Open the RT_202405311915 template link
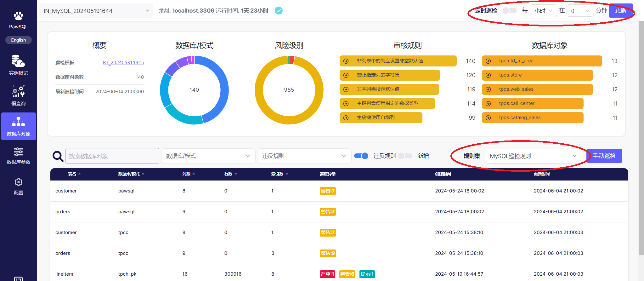The width and height of the screenshot is (644, 281). [123, 63]
